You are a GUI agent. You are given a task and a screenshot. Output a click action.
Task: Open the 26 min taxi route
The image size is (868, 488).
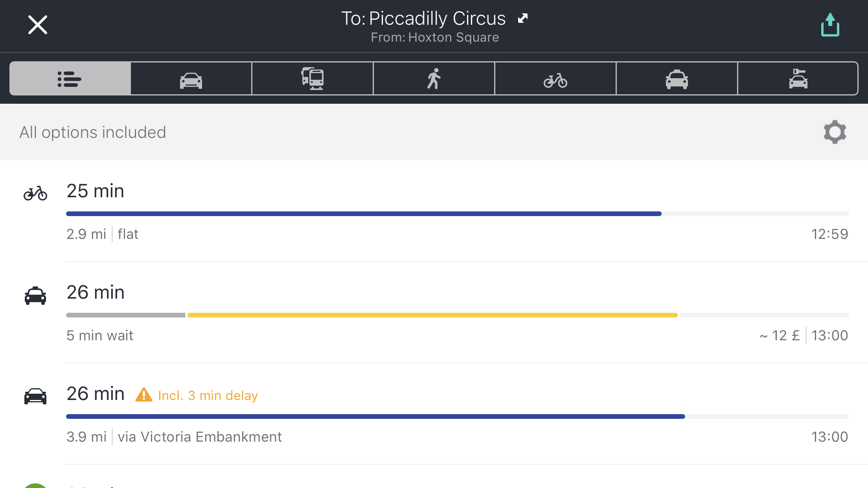[434, 312]
